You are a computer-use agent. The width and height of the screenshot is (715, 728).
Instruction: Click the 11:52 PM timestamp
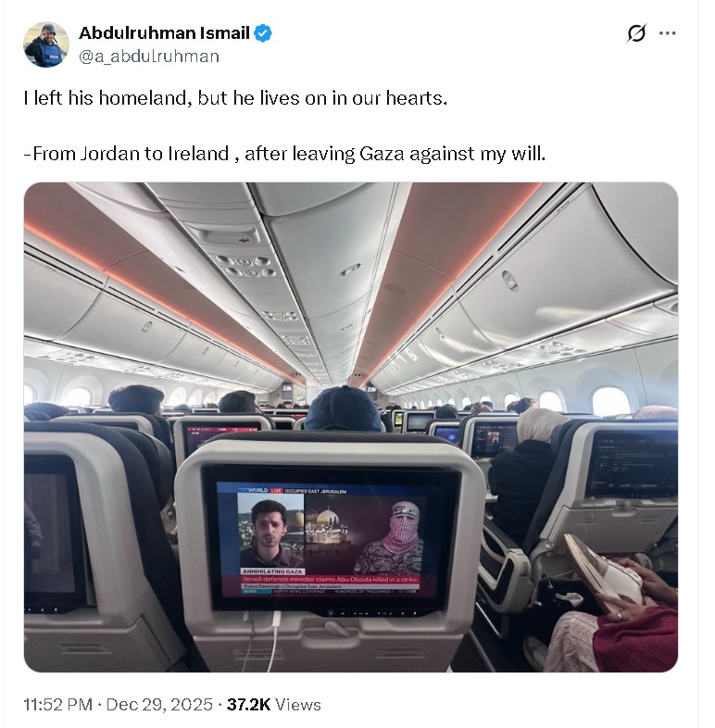(x=58, y=705)
